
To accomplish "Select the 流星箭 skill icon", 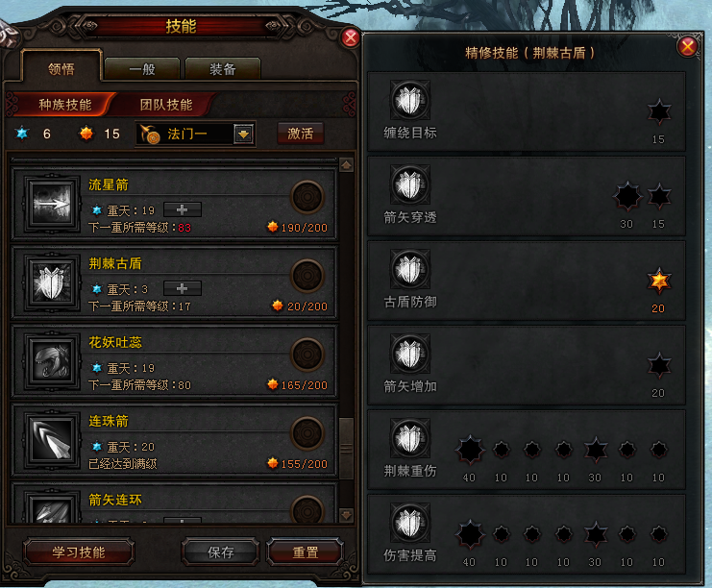I will click(x=51, y=203).
